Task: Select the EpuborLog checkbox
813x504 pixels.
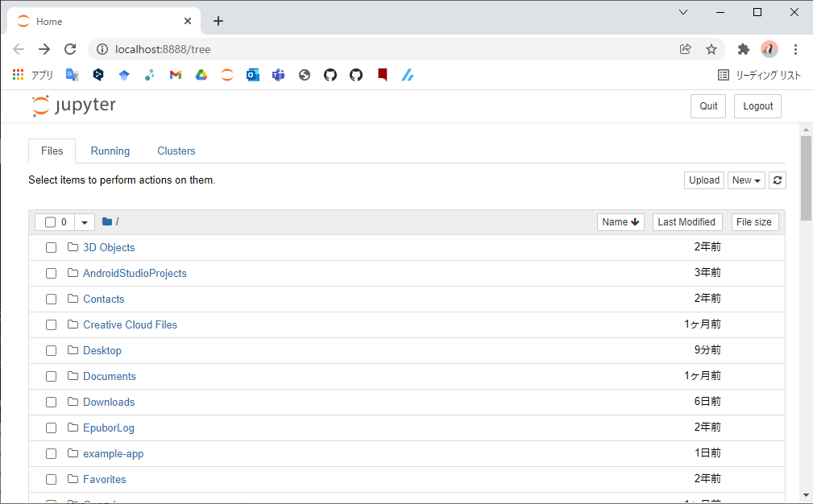Action: pos(51,428)
